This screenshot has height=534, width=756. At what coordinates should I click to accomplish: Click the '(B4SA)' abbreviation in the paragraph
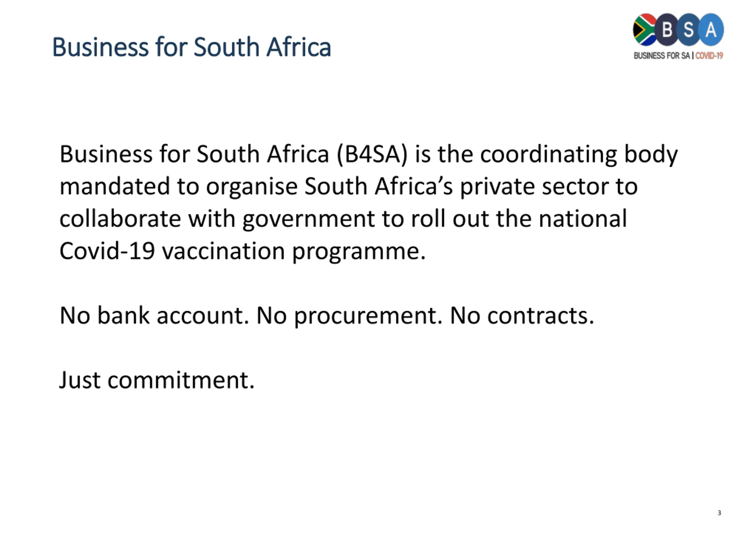372,154
